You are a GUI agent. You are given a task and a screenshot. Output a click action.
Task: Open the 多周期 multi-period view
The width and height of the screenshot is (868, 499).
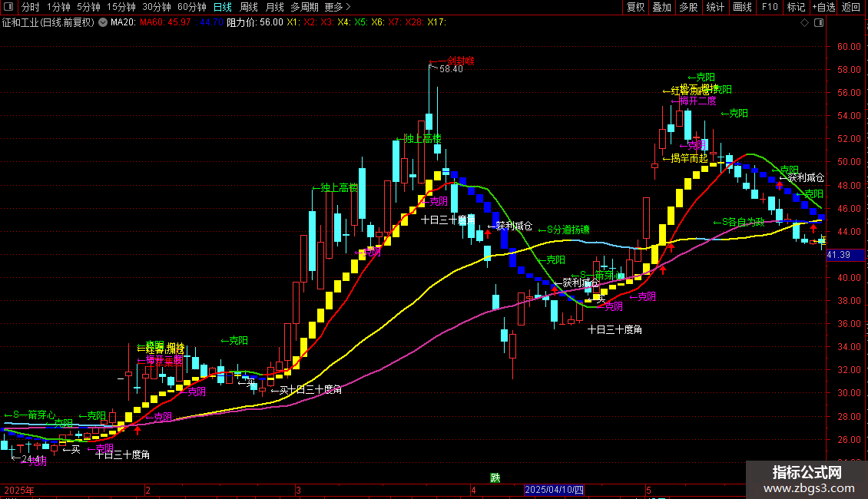coord(304,7)
